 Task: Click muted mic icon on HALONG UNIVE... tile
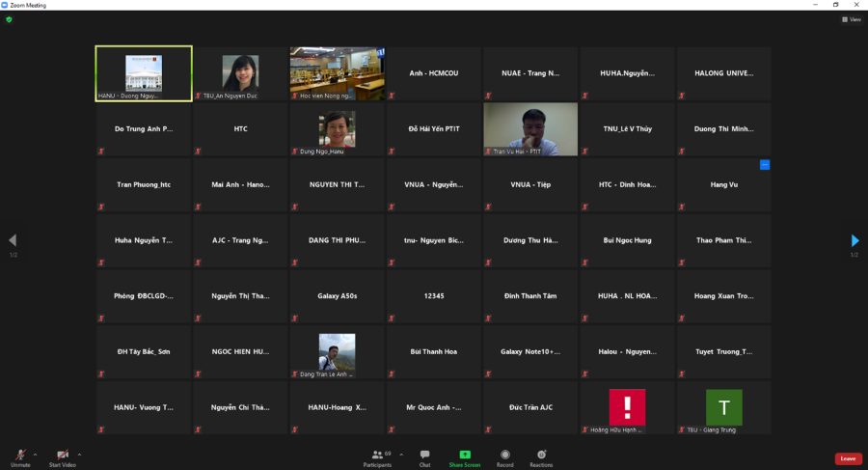(682, 96)
